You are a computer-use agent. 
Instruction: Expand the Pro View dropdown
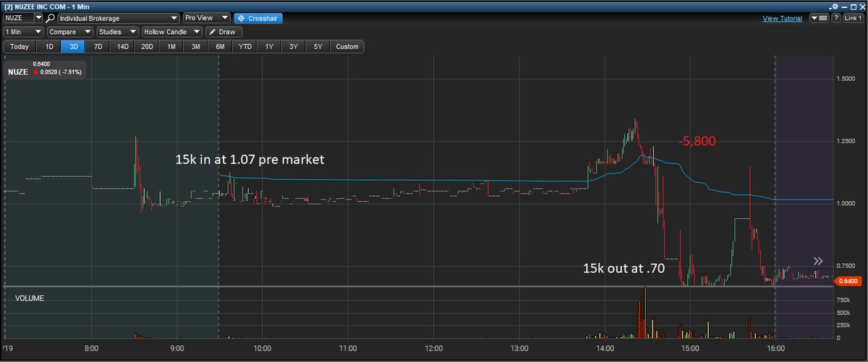pyautogui.click(x=206, y=17)
